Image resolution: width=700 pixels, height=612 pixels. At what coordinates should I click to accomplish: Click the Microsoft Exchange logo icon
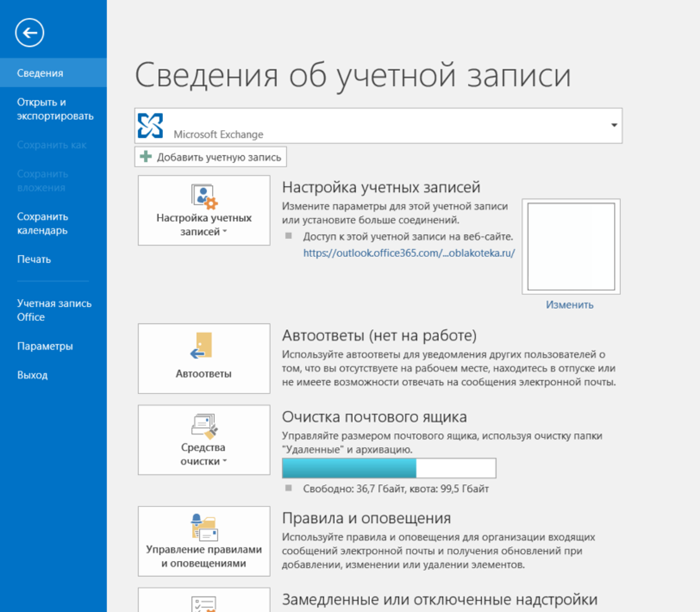[x=151, y=125]
